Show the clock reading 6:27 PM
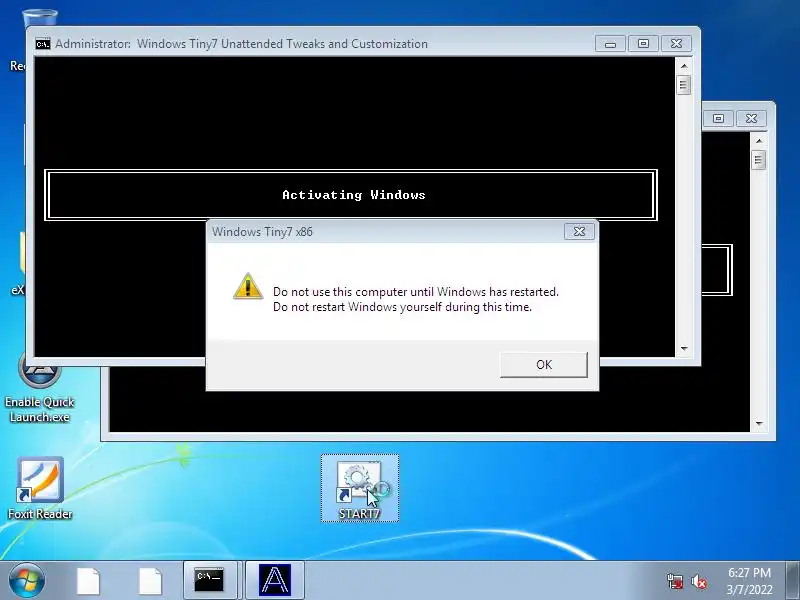Screen dimensions: 800x600 pyautogui.click(x=749, y=581)
